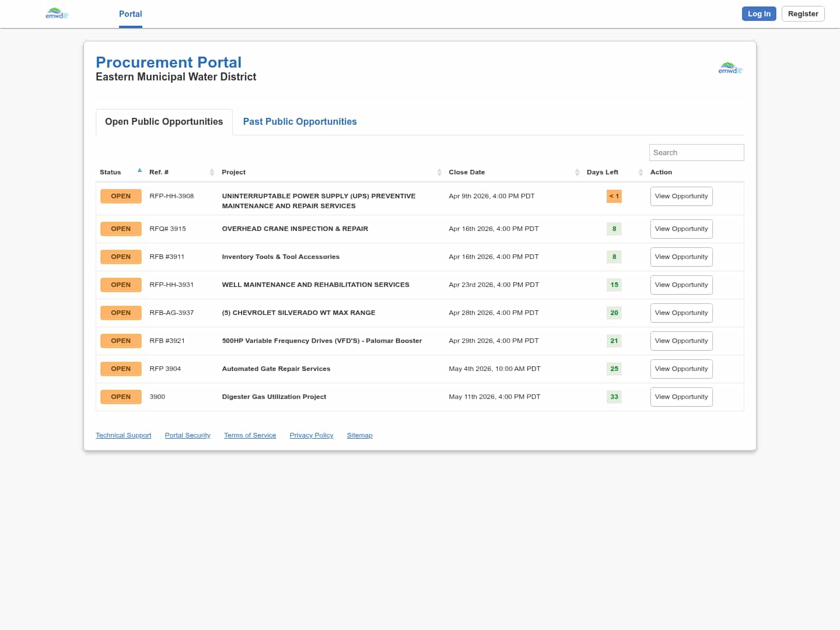The image size is (840, 630).
Task: Click the EMWD logo beside portal title
Action: [x=730, y=68]
